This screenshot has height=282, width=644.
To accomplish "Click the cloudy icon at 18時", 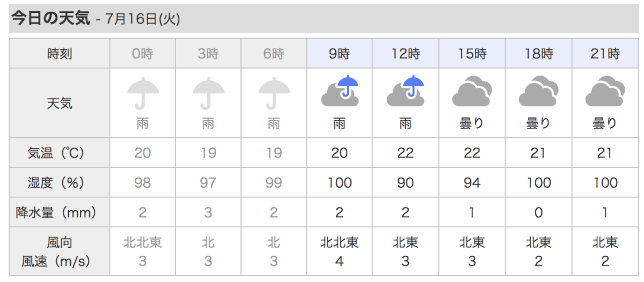I will [538, 92].
